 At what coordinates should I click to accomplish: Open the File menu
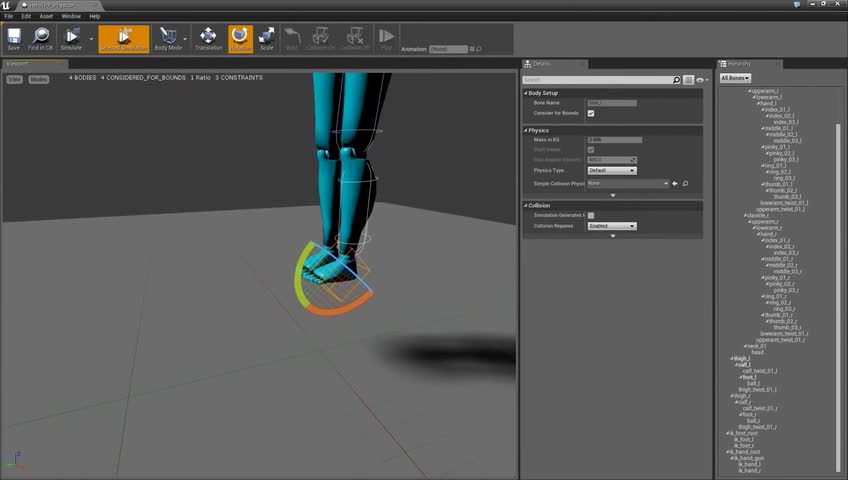9,16
